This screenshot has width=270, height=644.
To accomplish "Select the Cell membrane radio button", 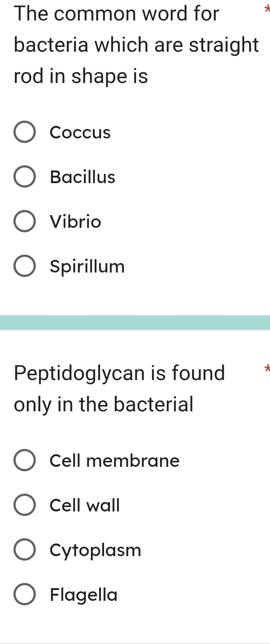I will pyautogui.click(x=25, y=460).
